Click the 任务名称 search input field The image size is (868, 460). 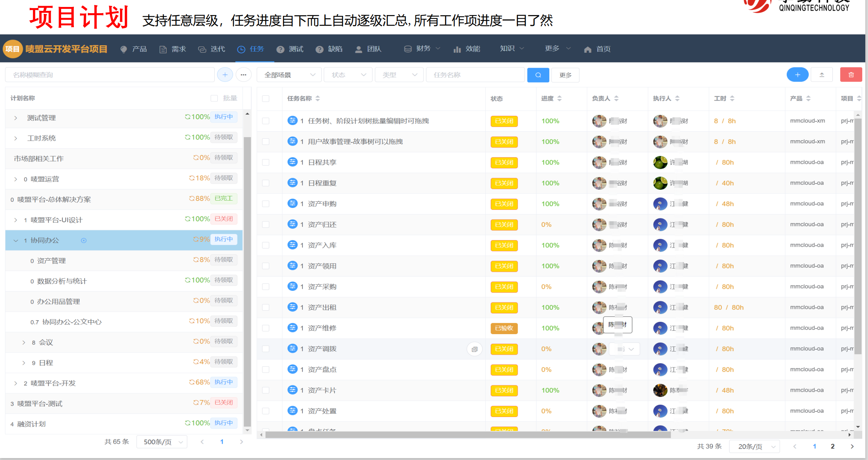(x=475, y=75)
